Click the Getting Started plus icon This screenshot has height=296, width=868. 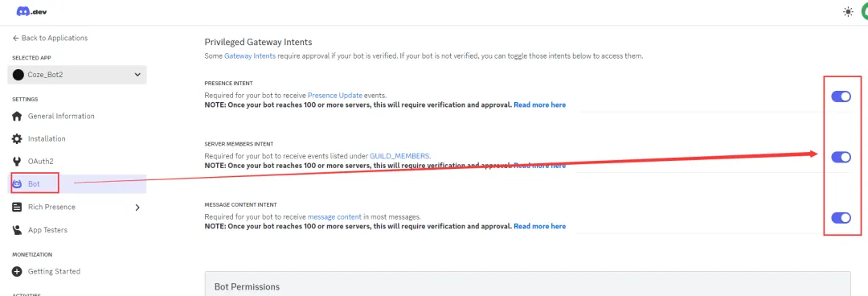point(17,272)
